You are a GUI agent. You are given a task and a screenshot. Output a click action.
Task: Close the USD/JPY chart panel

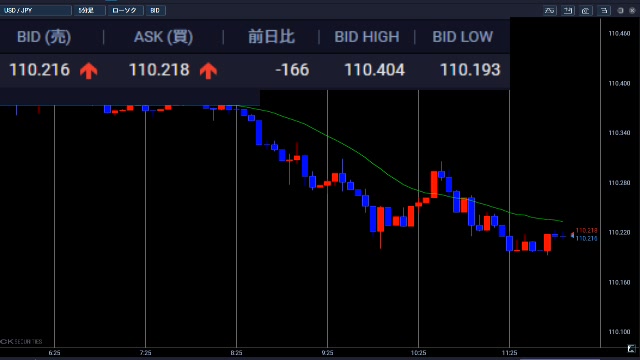[632, 11]
